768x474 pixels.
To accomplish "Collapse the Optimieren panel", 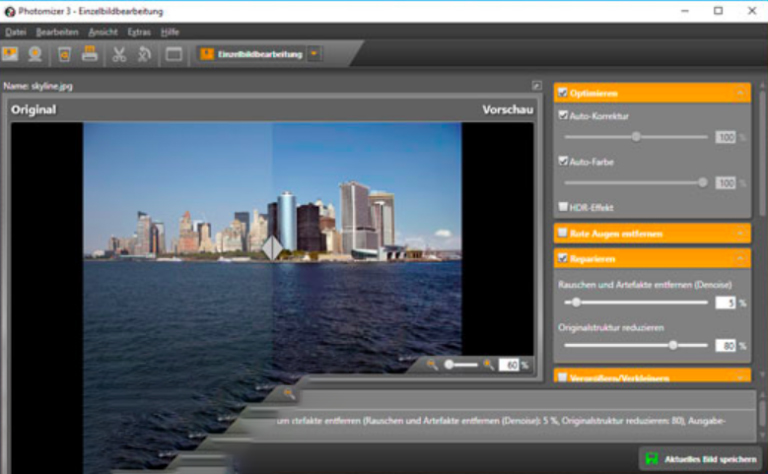I will 740,93.
